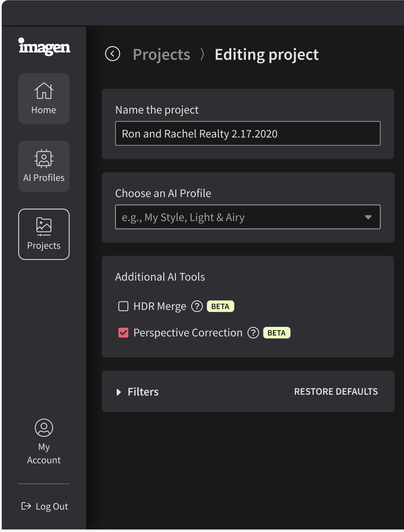Click the AI Profile combo box field

pos(248,217)
